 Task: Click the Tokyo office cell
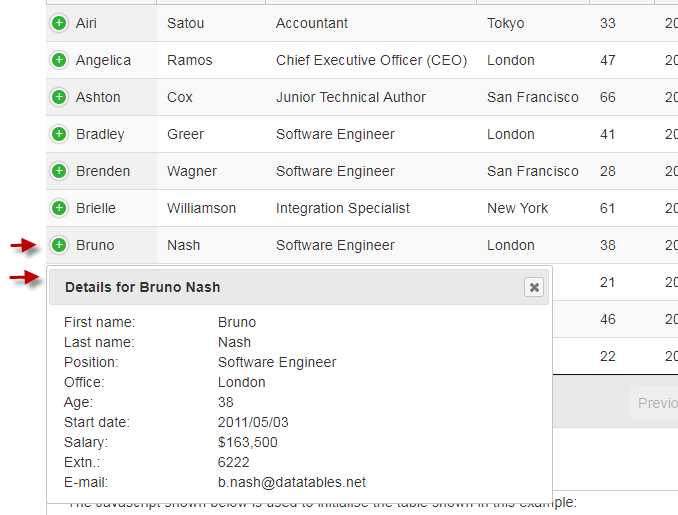click(533, 23)
